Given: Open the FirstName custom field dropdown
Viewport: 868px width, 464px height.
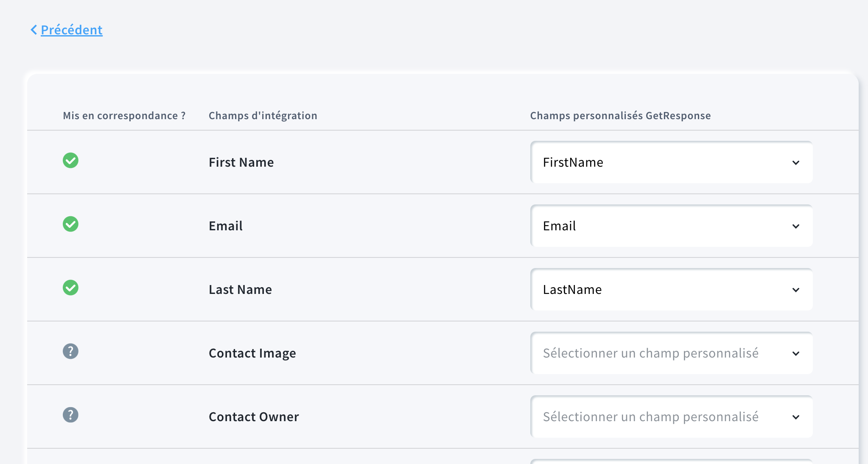Looking at the screenshot, I should (x=672, y=162).
